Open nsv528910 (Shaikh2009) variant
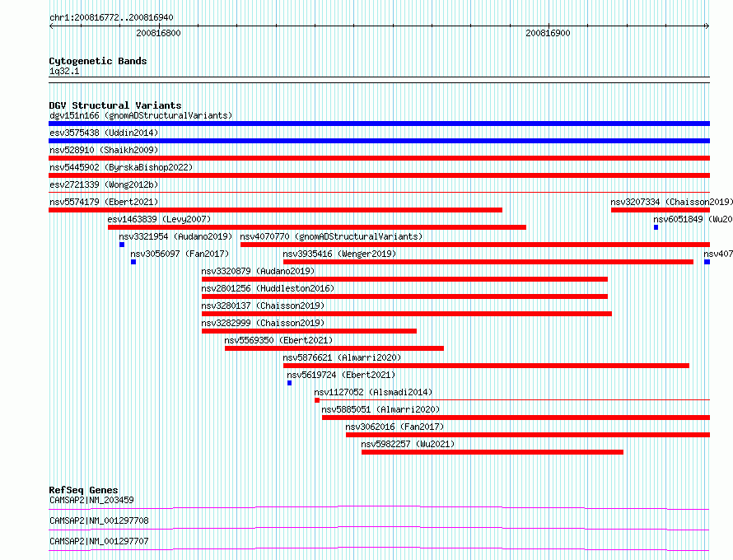 pos(104,150)
